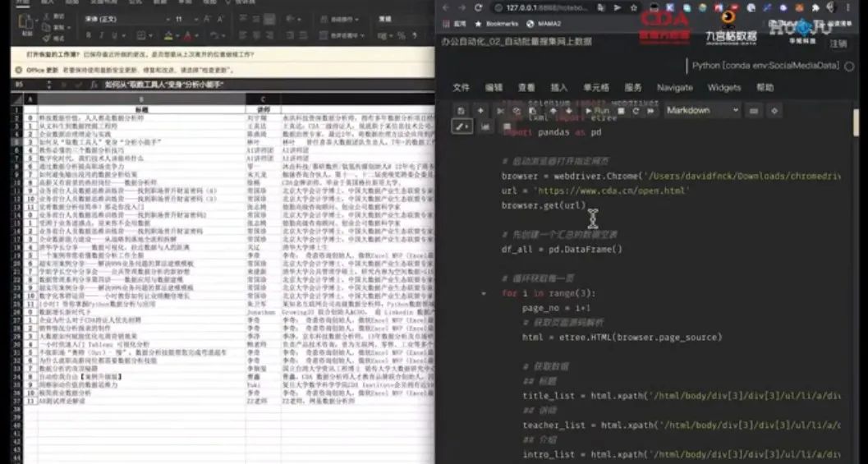Viewport: 868px width, 464px height.
Task: Open Jupyter Widgets menu
Action: click(x=724, y=88)
